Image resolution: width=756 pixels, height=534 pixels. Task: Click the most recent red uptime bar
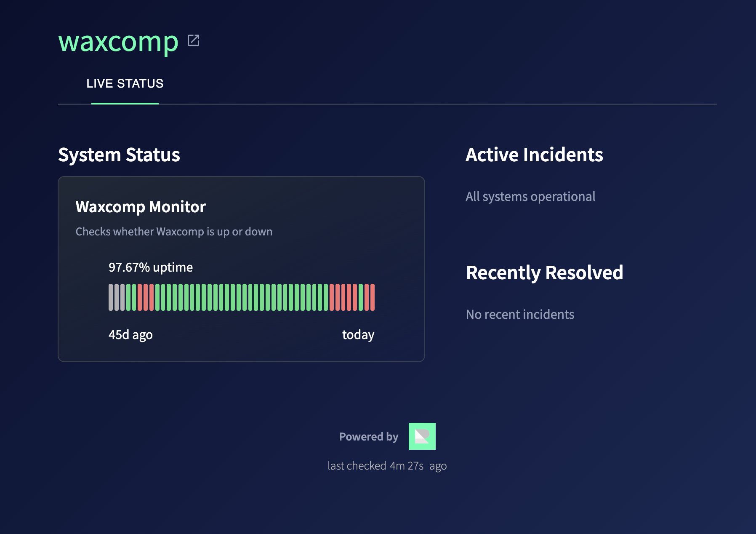click(373, 297)
